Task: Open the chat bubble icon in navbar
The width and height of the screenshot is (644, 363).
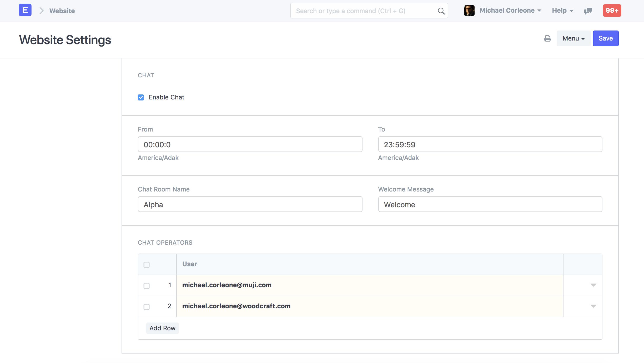Action: pos(588,11)
